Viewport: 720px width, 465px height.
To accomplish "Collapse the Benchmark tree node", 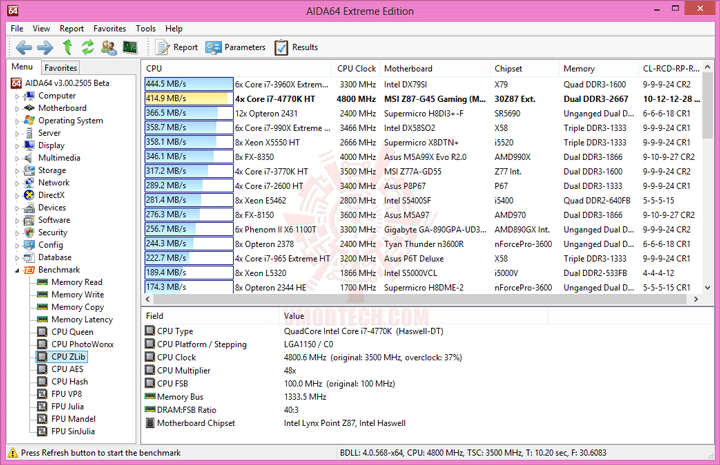I will pyautogui.click(x=17, y=270).
